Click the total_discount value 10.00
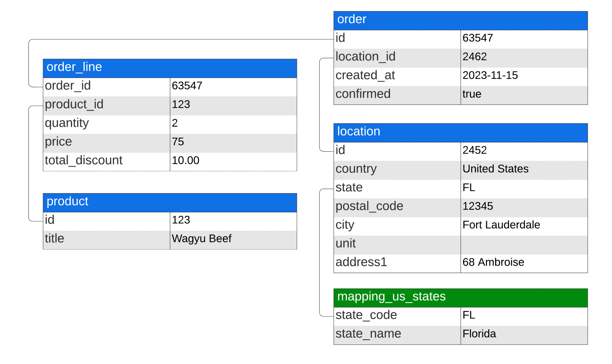 tap(185, 160)
